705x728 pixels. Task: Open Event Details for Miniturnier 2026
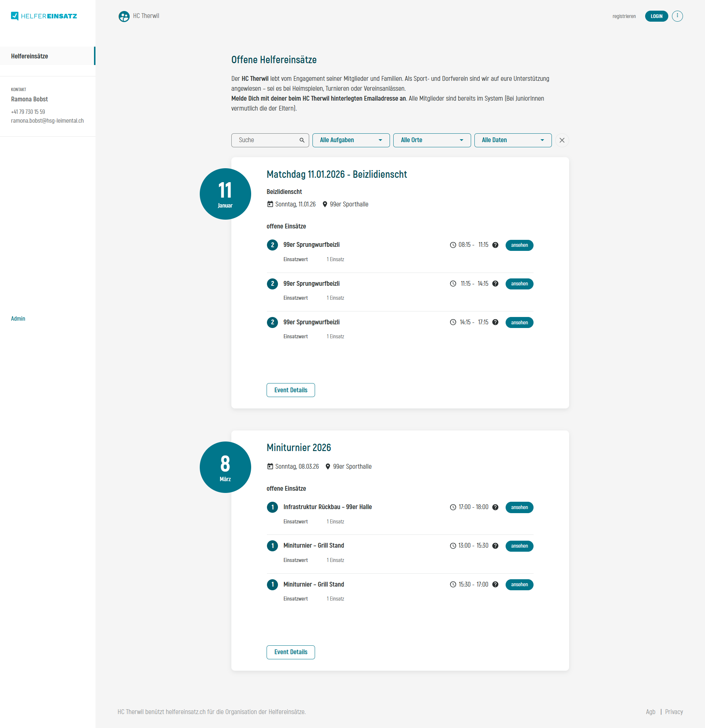[290, 652]
